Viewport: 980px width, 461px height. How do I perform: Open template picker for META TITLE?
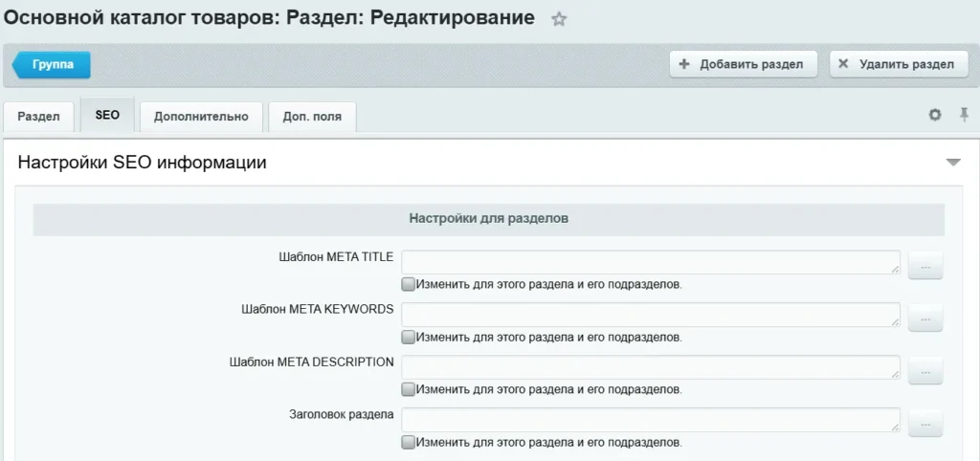[x=924, y=267]
